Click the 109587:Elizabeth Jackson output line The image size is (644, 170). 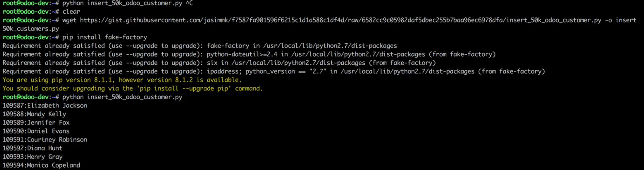coord(45,105)
